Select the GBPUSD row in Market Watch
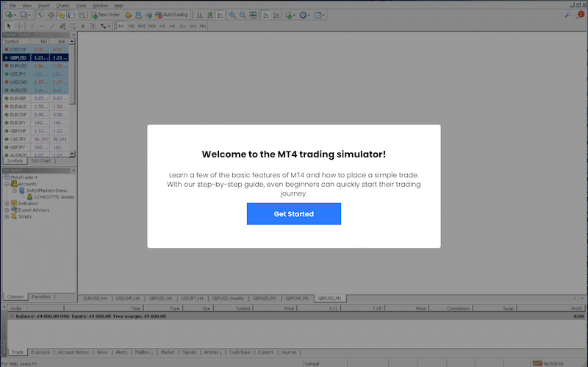Screen dimensions: 588x367 pos(35,58)
